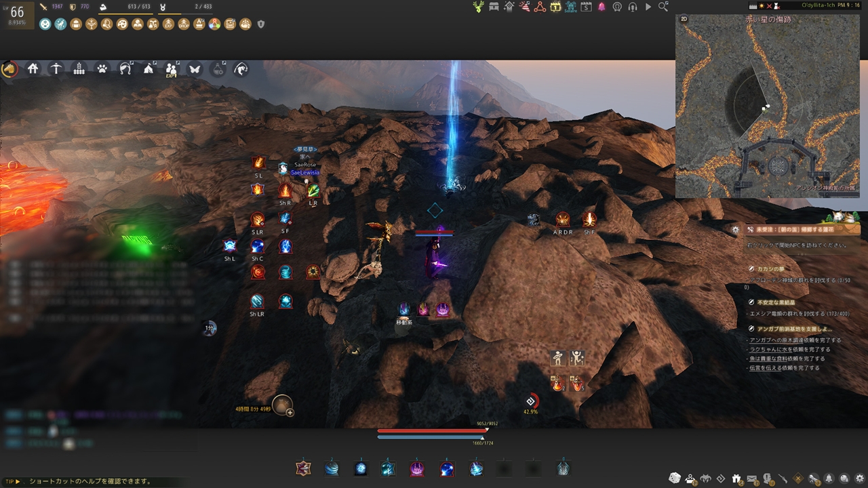Viewport: 868px width, 488px height.
Task: Click the Sh C skill guide icon
Action: (x=258, y=246)
